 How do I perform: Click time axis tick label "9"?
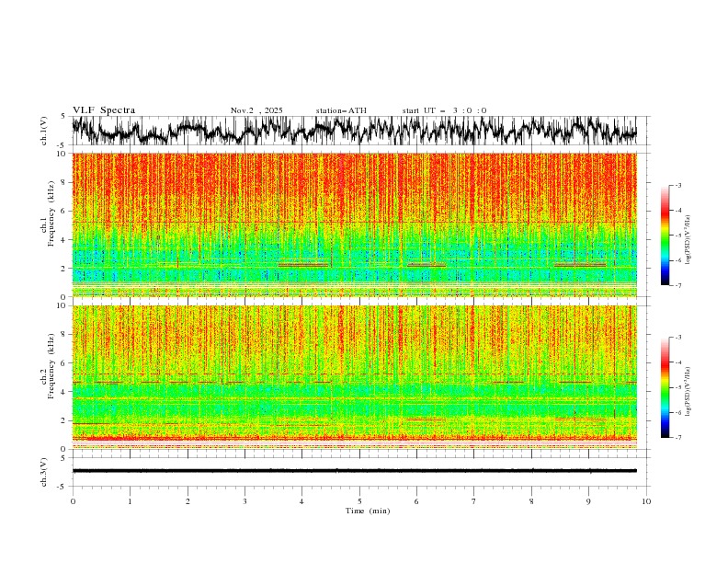[588, 501]
